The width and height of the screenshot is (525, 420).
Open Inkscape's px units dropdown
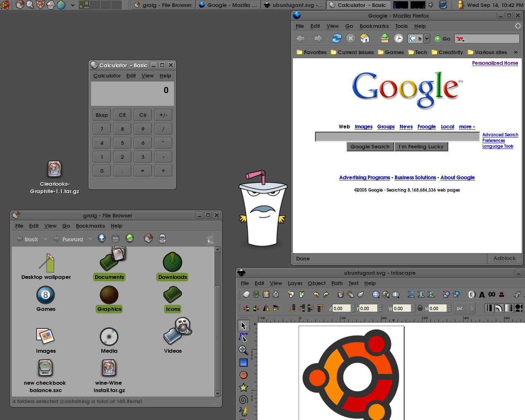coord(465,308)
